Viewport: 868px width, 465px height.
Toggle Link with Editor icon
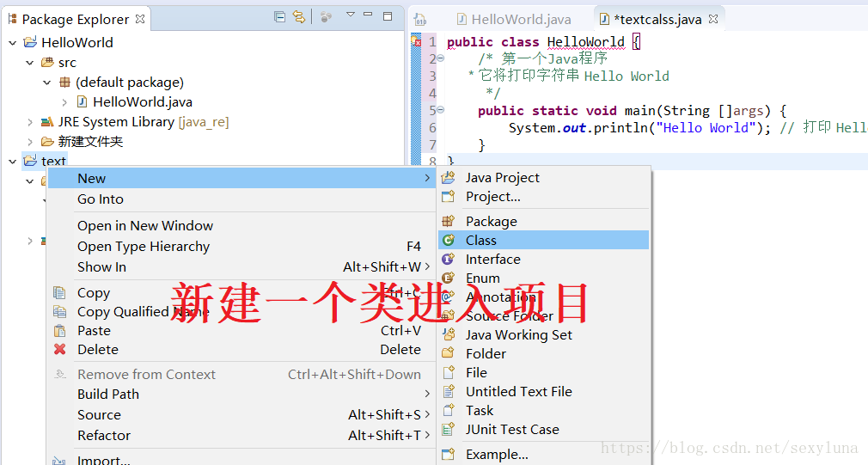click(299, 16)
